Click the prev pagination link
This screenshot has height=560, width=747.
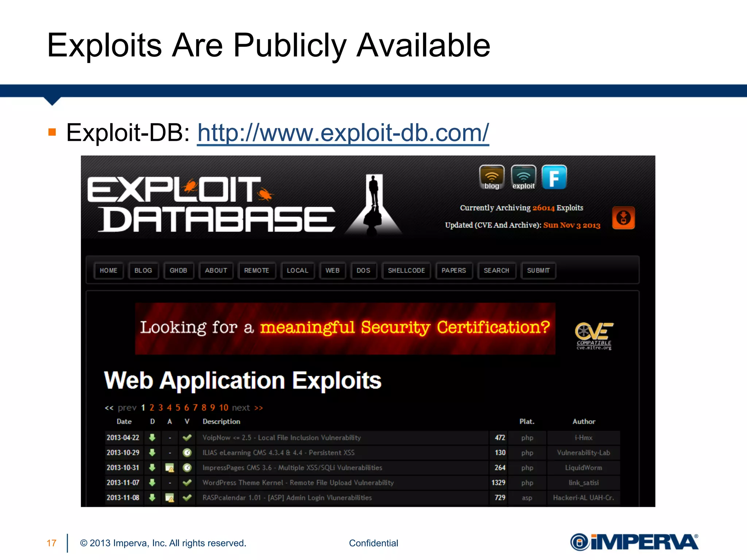127,408
